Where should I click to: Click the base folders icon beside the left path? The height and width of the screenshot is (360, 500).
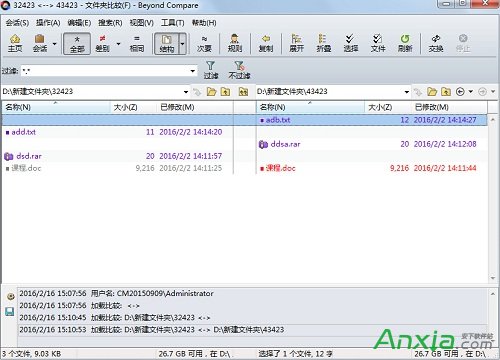[x=243, y=91]
